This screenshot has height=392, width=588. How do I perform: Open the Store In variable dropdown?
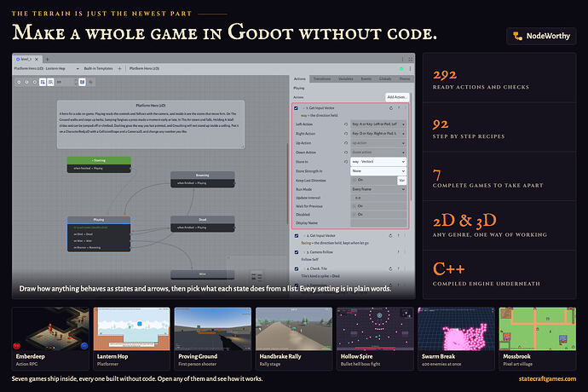click(x=378, y=162)
